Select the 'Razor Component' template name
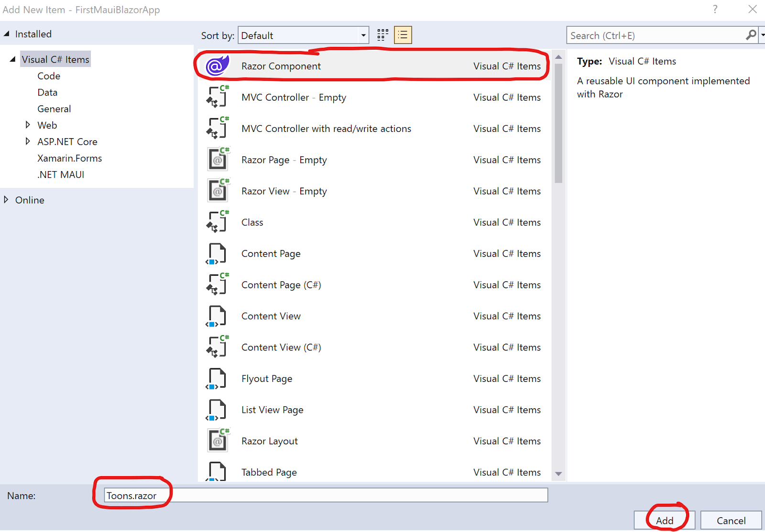The width and height of the screenshot is (765, 532). point(281,66)
